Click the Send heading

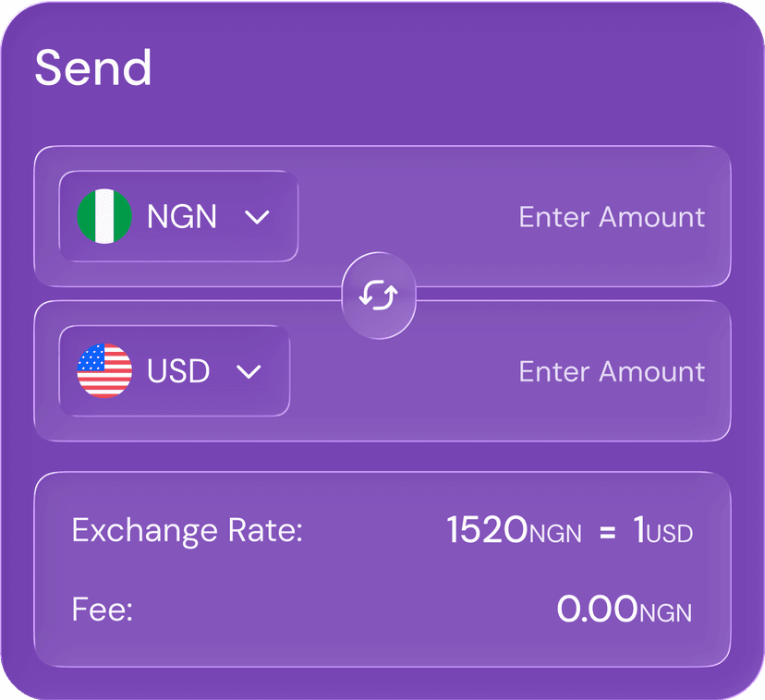click(93, 66)
